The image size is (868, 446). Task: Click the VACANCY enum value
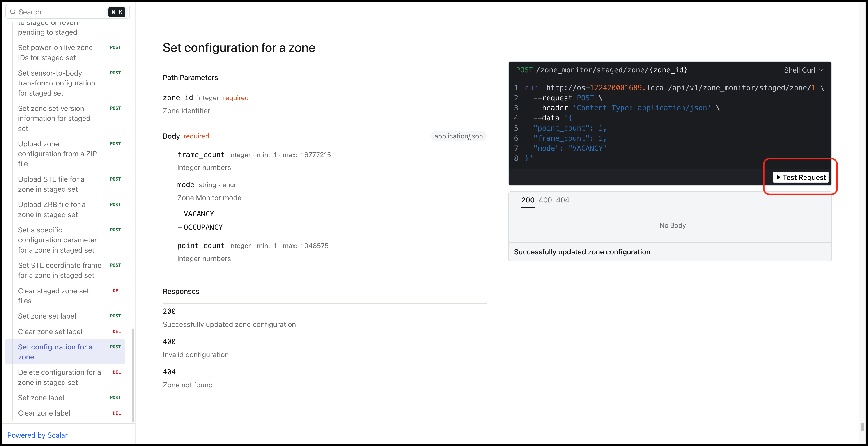pos(199,214)
